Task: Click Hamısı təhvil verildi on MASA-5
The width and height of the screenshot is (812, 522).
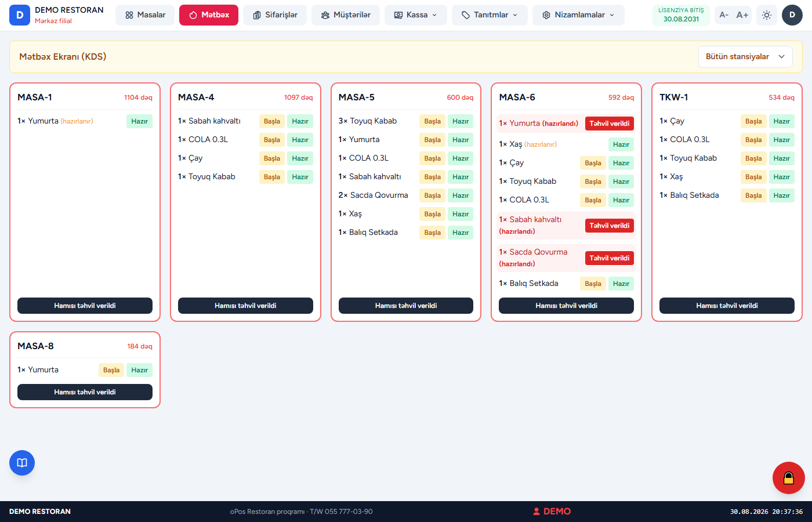Action: 406,306
